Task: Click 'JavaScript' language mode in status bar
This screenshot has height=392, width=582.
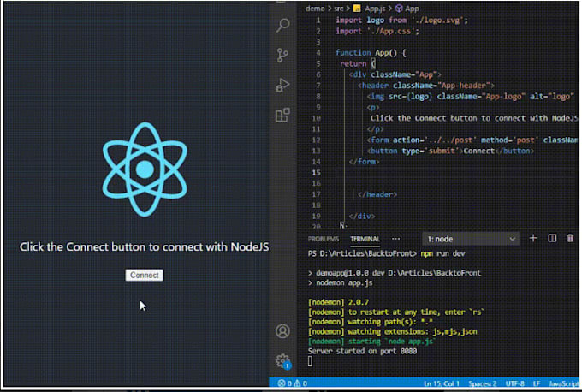Action: click(563, 383)
